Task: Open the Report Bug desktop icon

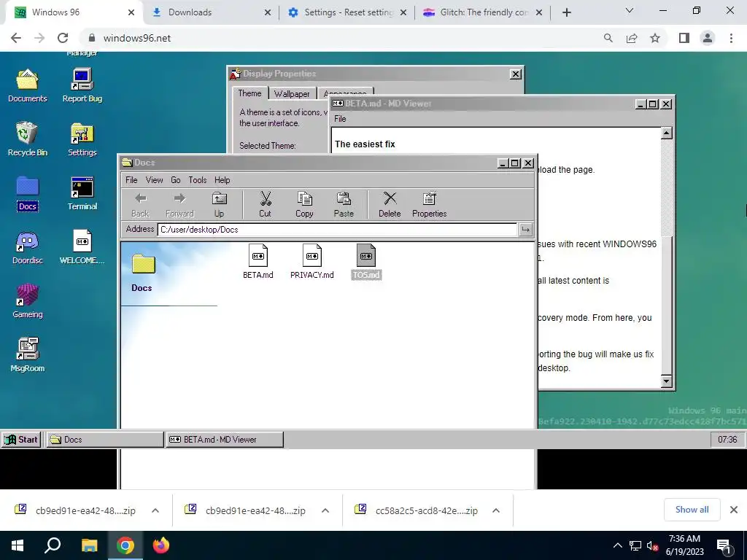Action: pyautogui.click(x=82, y=86)
